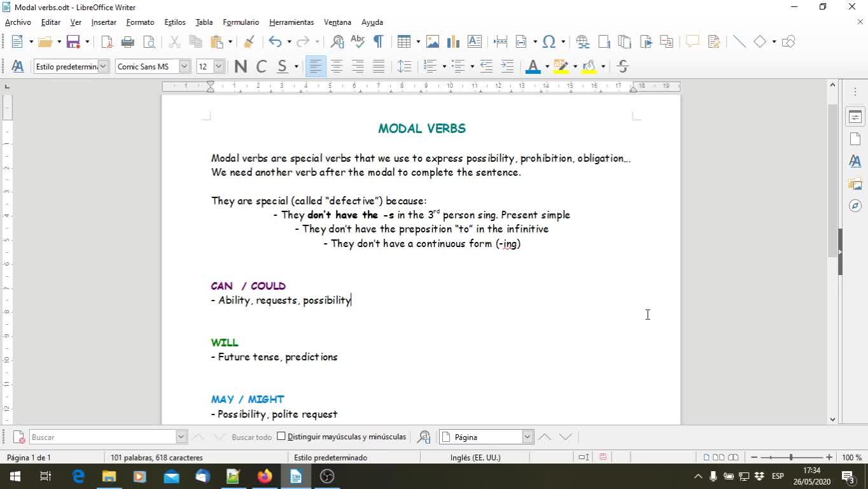Open the Formato menu

tap(140, 22)
